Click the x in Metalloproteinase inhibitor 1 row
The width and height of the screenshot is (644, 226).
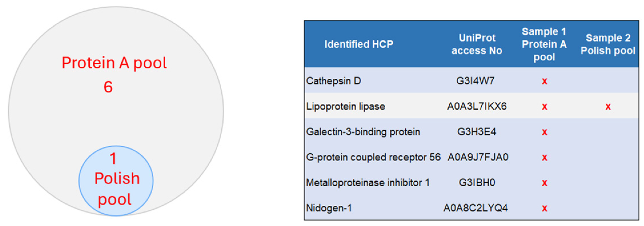tap(544, 183)
